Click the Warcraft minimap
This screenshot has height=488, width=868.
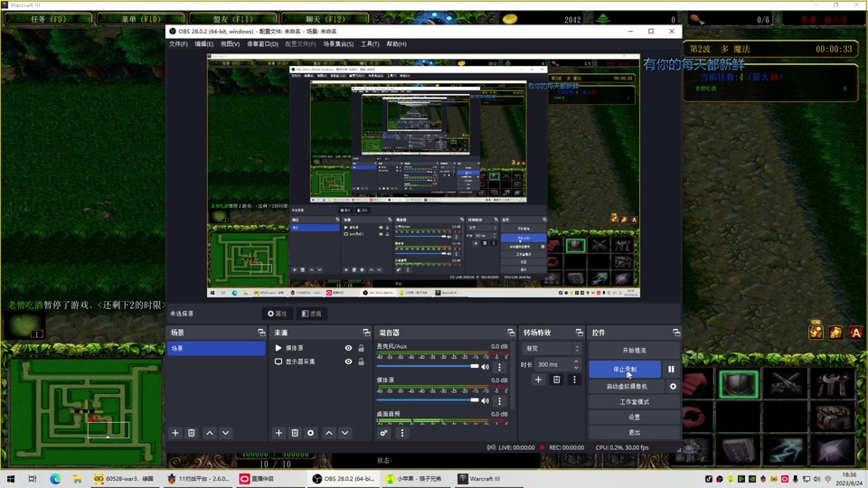point(86,412)
